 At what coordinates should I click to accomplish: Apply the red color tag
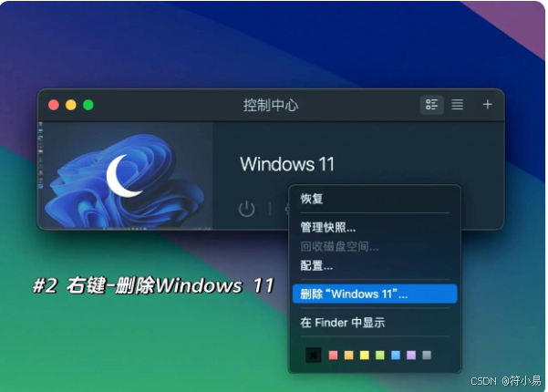pyautogui.click(x=334, y=356)
